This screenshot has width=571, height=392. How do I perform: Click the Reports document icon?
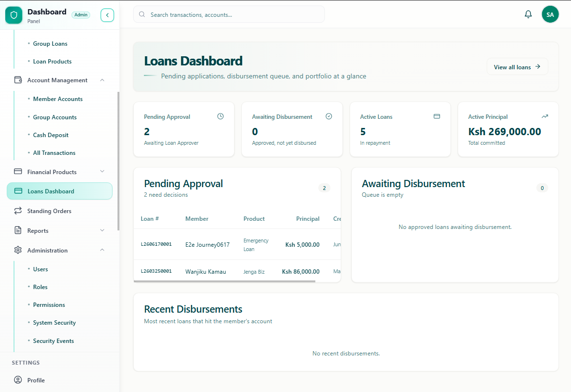[x=18, y=230]
